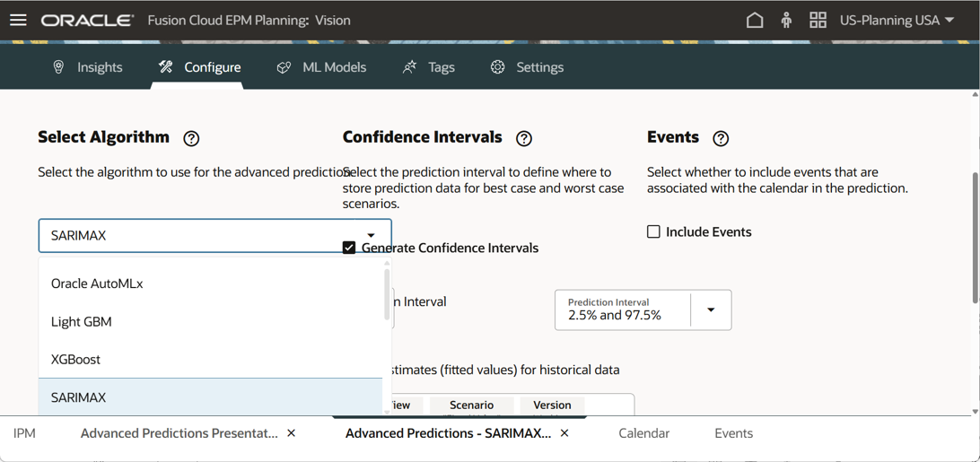This screenshot has height=462, width=980.
Task: Click the Version column header
Action: point(552,405)
